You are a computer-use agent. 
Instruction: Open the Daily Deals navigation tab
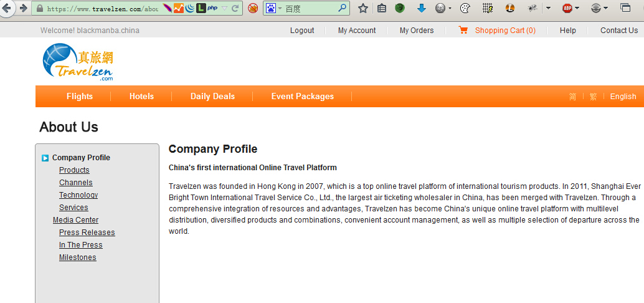point(212,96)
